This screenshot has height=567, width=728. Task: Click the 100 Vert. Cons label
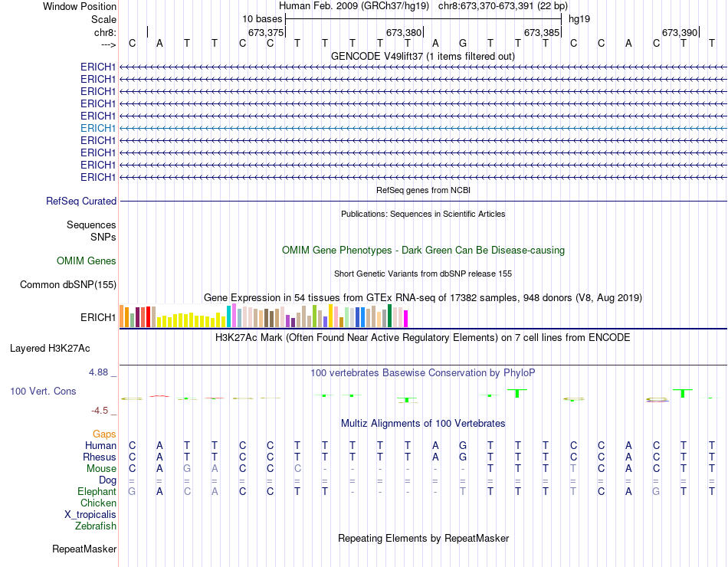43,391
